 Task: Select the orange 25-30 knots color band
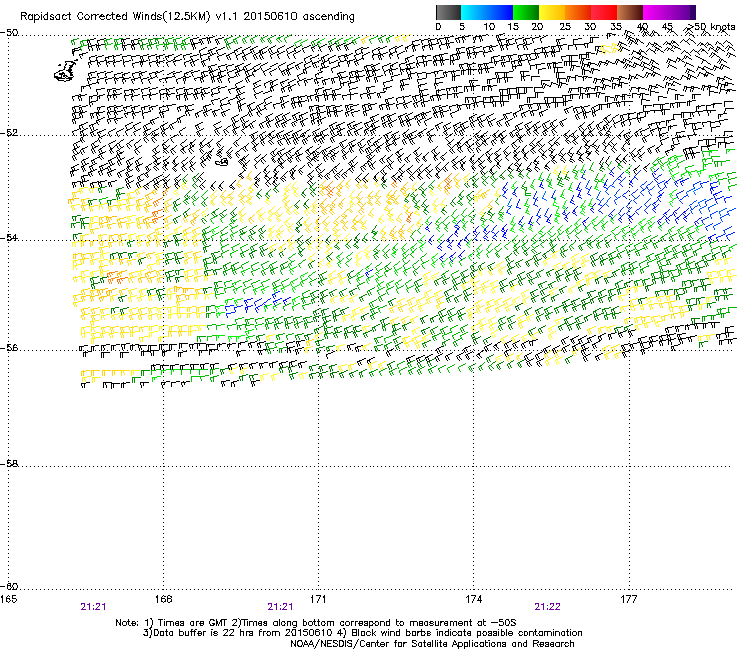(x=578, y=12)
